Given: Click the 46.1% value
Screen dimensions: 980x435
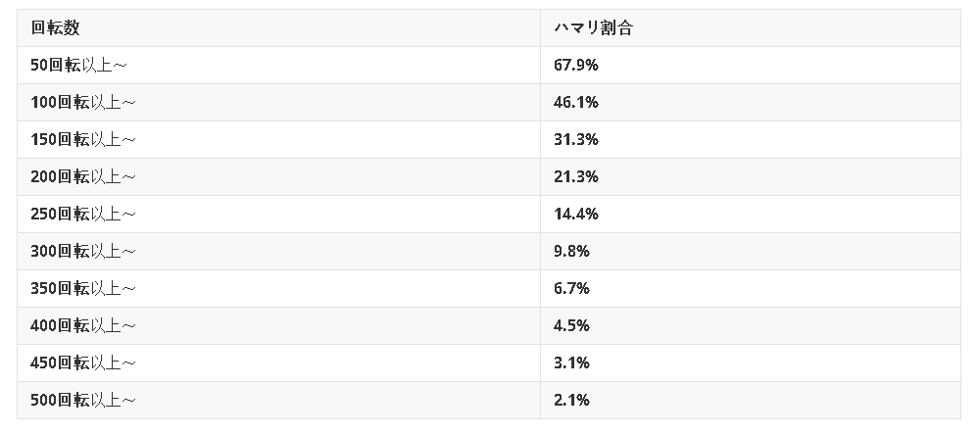Looking at the screenshot, I should (x=575, y=102).
